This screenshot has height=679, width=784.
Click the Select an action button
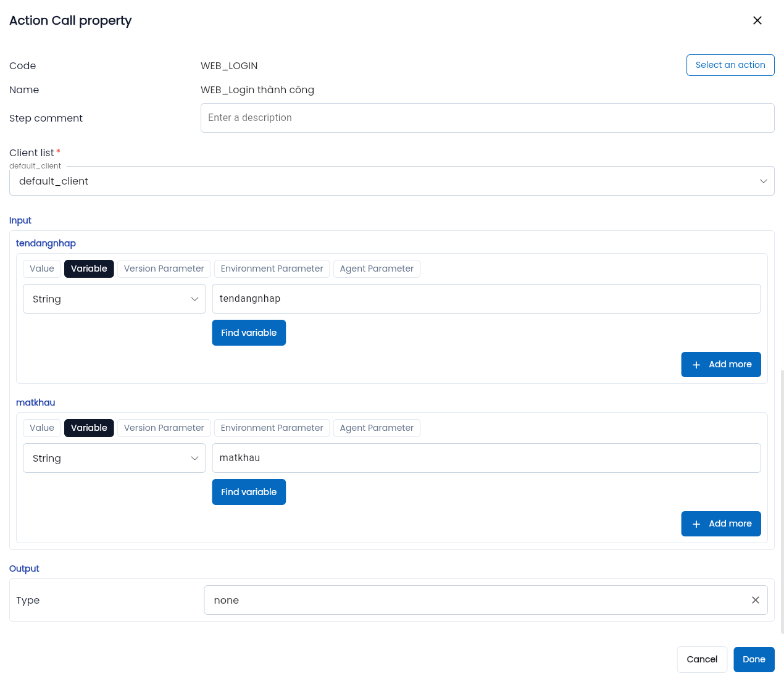tap(730, 65)
